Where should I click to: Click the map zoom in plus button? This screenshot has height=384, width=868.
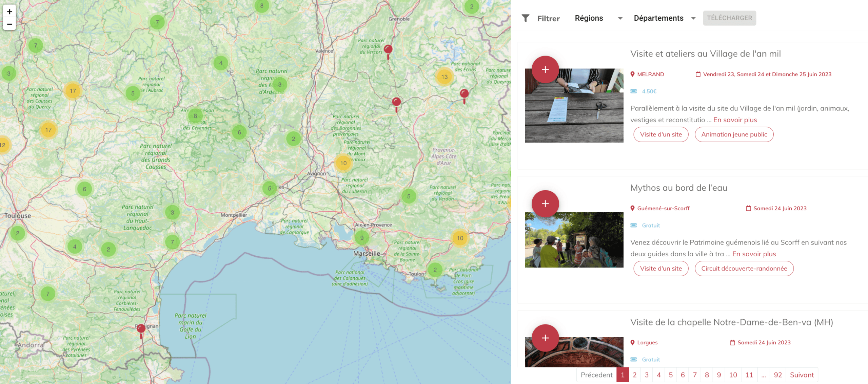9,12
